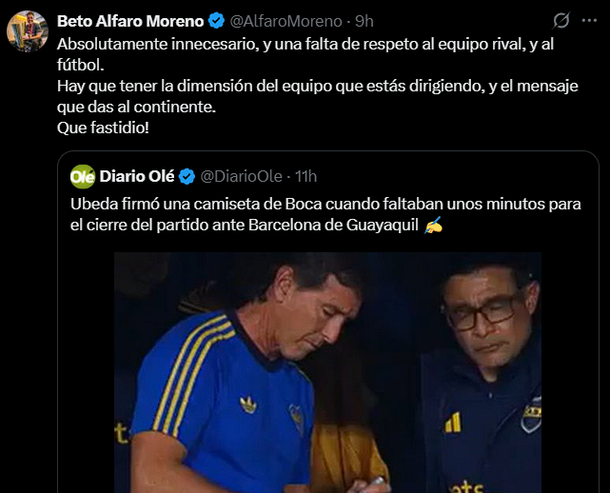Click verified badge beside Diario Olé
The width and height of the screenshot is (610, 493).
187,177
